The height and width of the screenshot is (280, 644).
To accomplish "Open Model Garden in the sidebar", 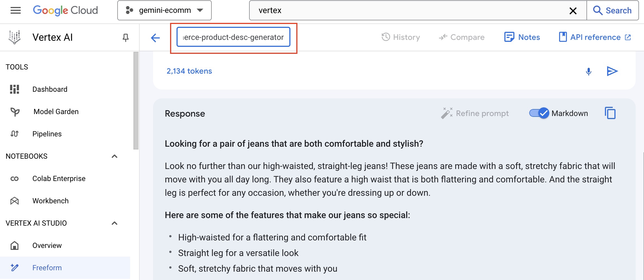I will (x=56, y=112).
